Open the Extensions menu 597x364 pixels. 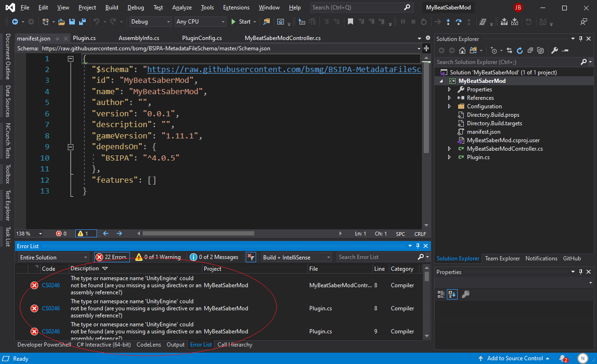tap(236, 8)
